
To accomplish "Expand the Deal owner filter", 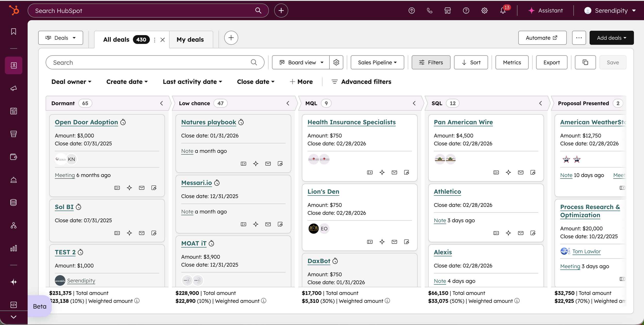I will point(71,82).
